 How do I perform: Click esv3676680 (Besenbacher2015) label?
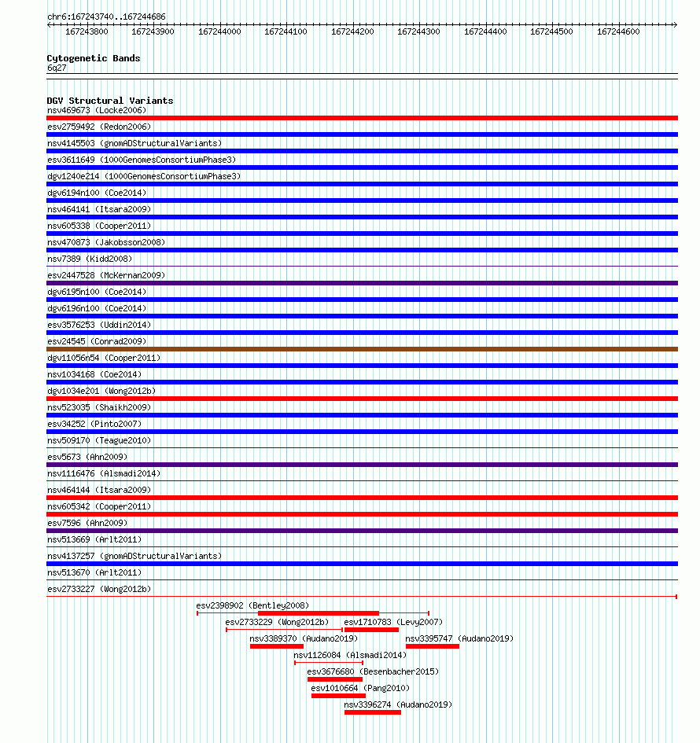(373, 672)
